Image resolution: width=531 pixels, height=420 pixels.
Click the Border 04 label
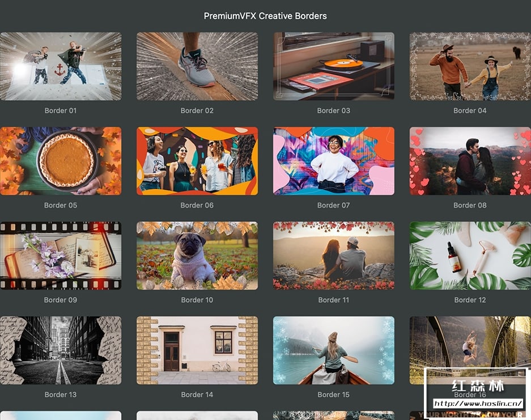click(x=470, y=110)
